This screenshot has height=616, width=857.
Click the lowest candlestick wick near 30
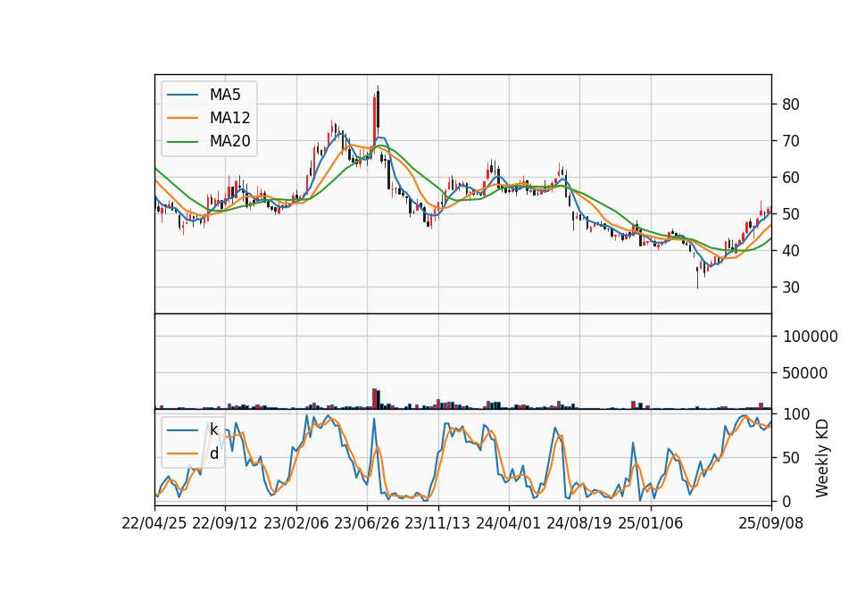(x=697, y=278)
